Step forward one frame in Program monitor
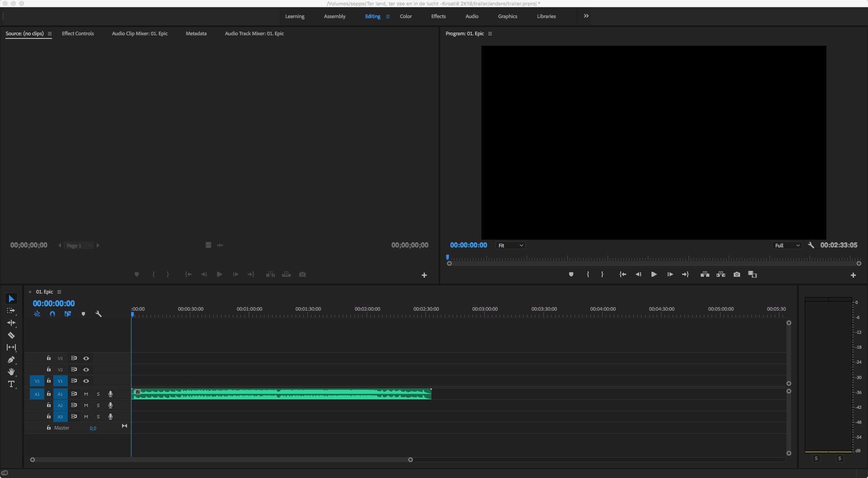The width and height of the screenshot is (868, 478). coord(670,274)
